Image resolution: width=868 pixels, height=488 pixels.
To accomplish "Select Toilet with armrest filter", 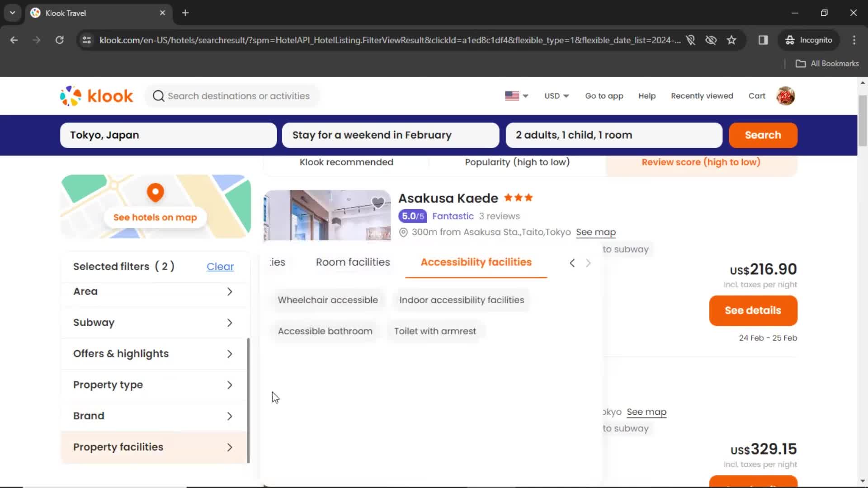I will (x=435, y=331).
